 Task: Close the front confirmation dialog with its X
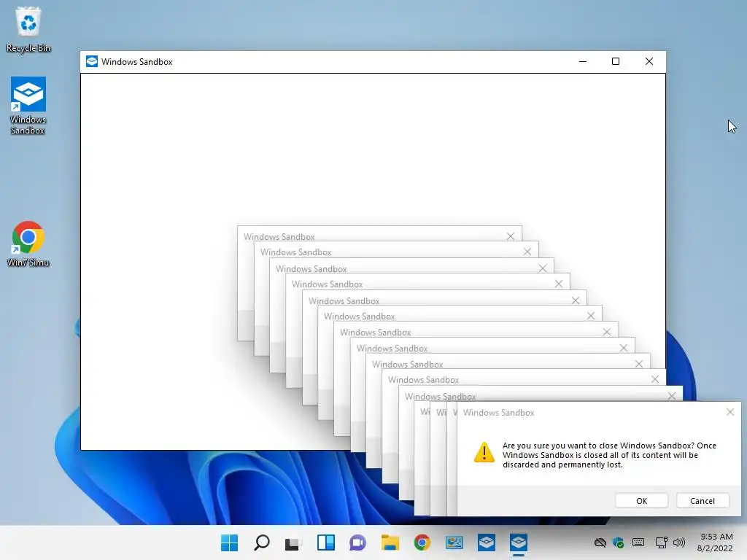[729, 412]
